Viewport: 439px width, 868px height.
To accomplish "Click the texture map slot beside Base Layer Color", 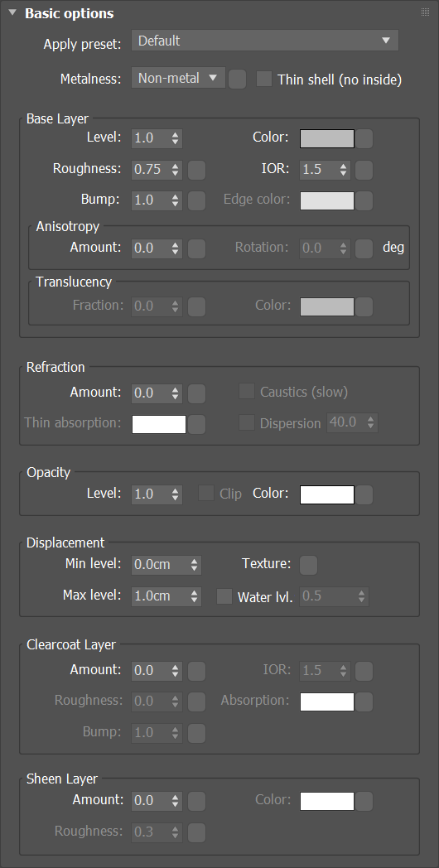I will [364, 139].
